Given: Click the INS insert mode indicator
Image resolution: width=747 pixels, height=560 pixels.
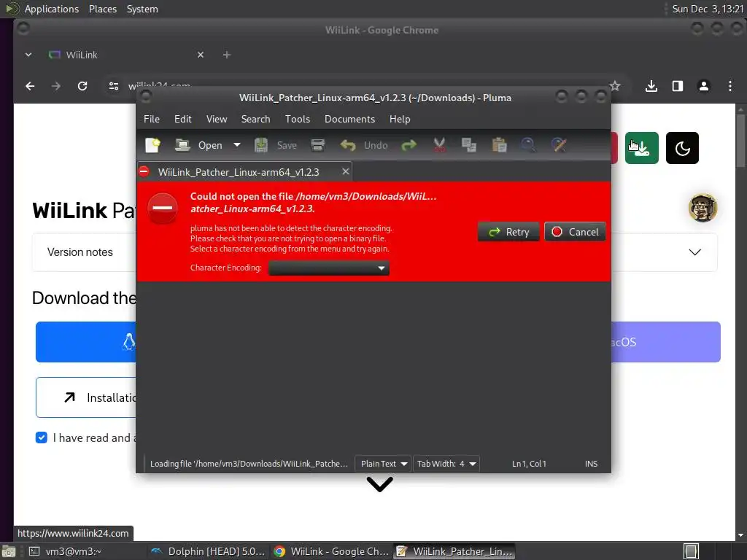Looking at the screenshot, I should 591,464.
